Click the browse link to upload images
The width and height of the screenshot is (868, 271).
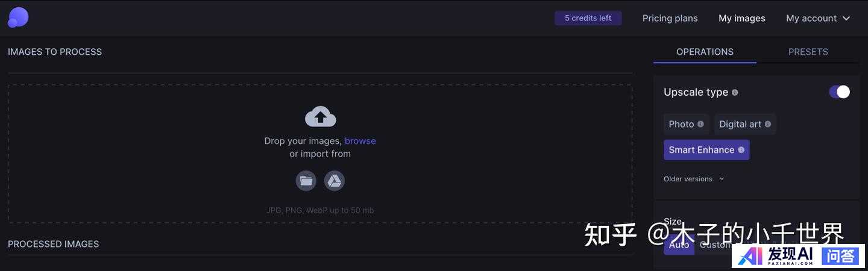coord(360,141)
